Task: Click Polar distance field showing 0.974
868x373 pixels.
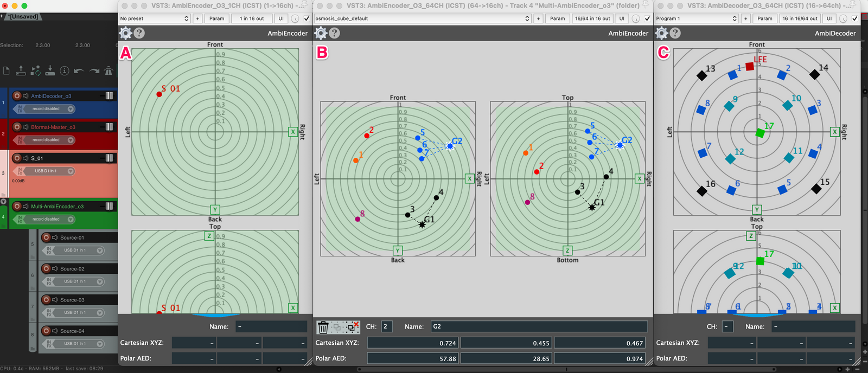Action: [x=599, y=358]
